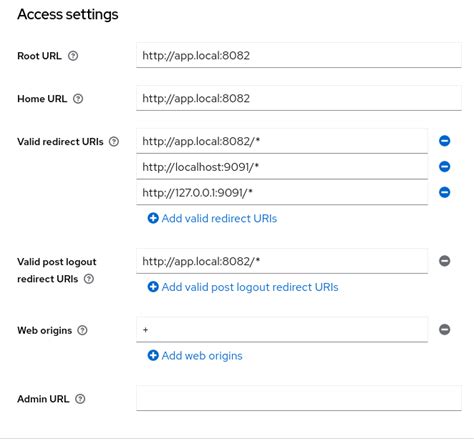Focus the Home URL input field
Image resolution: width=474 pixels, height=446 pixels.
pyautogui.click(x=299, y=98)
